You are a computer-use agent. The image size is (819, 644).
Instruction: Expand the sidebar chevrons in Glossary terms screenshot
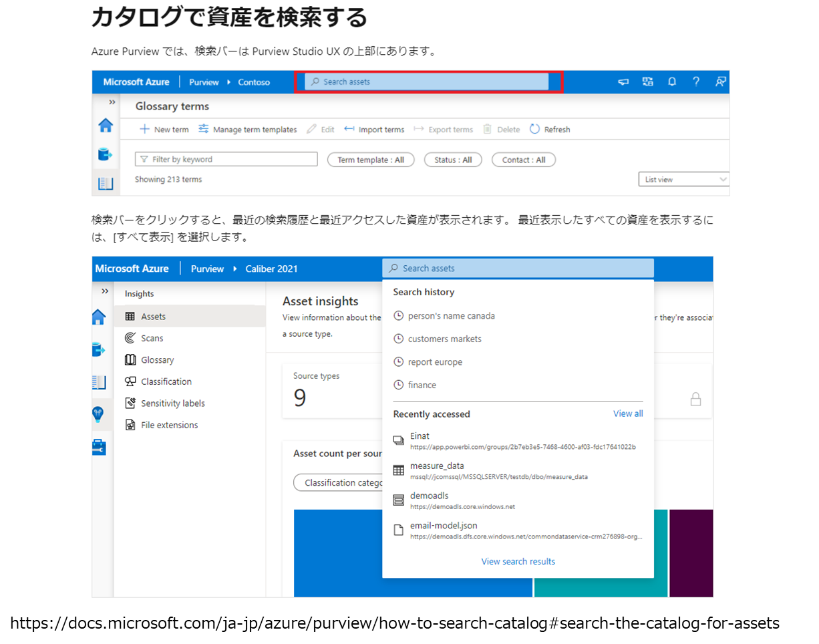[112, 102]
